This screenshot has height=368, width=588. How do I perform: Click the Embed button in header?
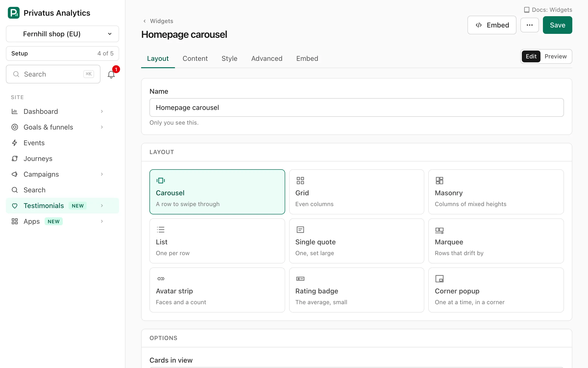tap(492, 25)
